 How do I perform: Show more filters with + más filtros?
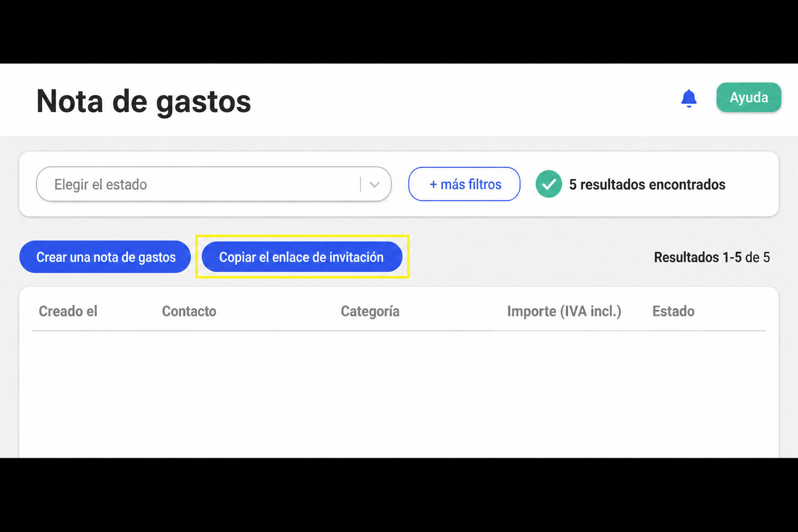464,184
